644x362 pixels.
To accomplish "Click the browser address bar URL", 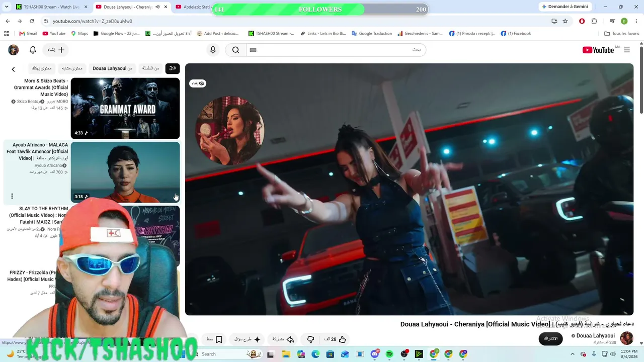I will pos(93,21).
